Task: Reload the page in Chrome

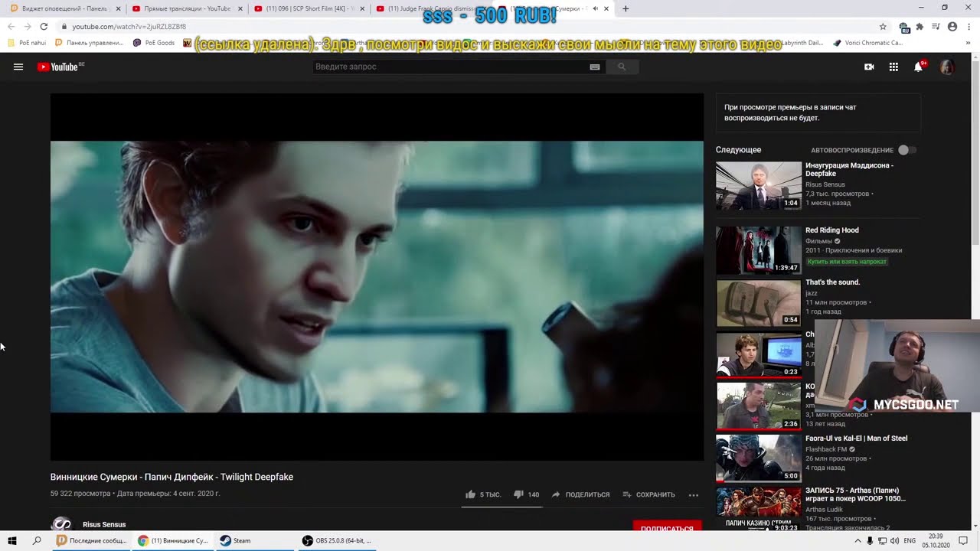Action: point(44,26)
